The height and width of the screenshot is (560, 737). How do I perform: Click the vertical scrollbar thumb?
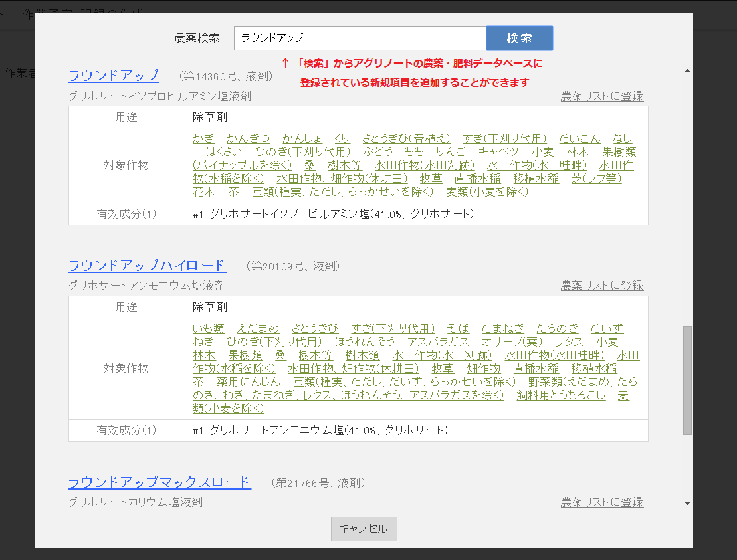[x=687, y=381]
